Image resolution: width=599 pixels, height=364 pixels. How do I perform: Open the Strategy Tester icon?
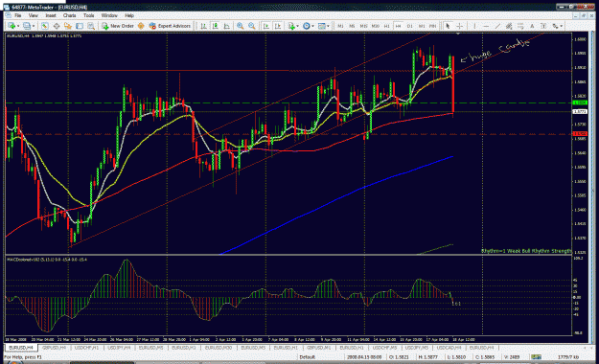point(91,26)
